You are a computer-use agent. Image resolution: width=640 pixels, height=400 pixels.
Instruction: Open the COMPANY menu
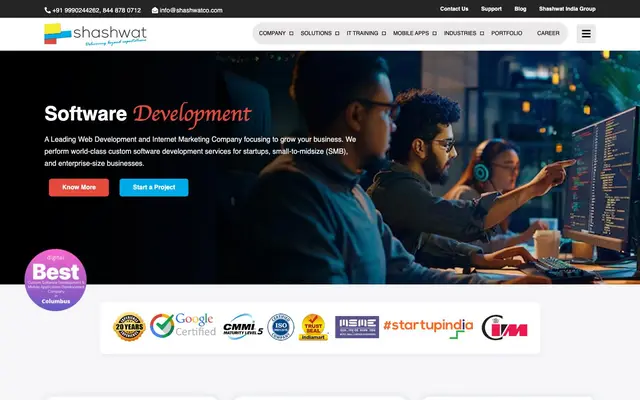[272, 33]
